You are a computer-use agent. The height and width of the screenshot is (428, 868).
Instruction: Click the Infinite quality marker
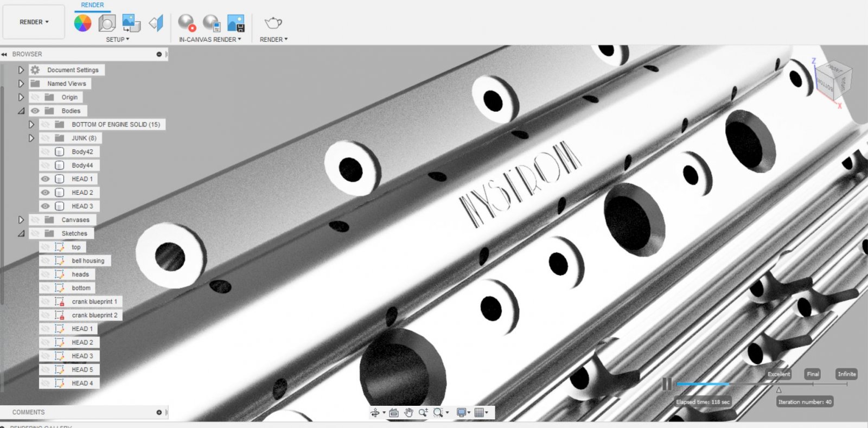point(847,374)
